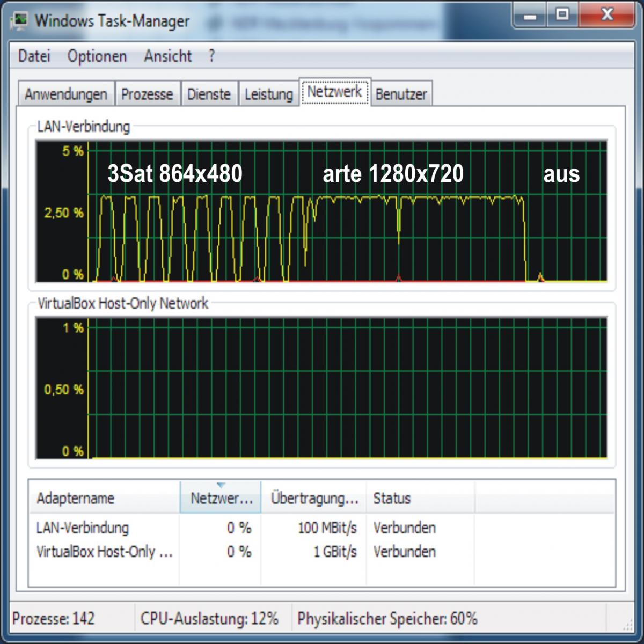Sort by Adaptername column header

(104, 497)
